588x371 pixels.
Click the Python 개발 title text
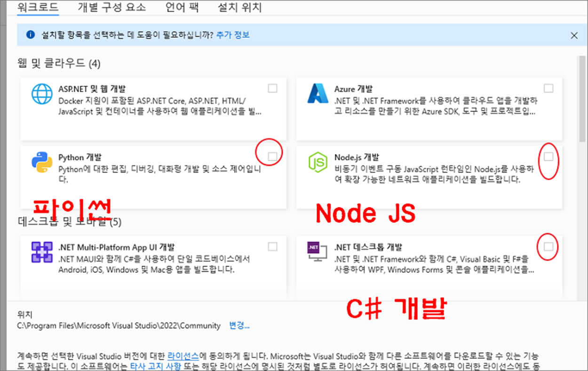[x=80, y=158]
